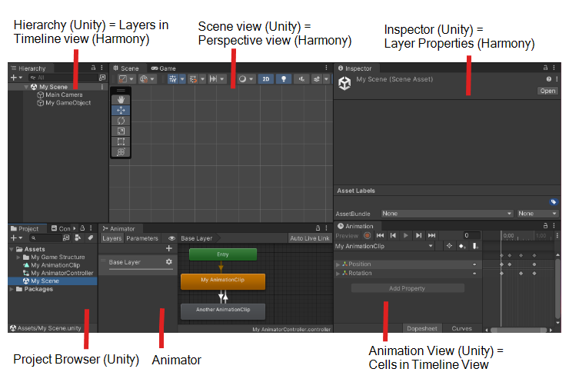Toggle scene audio mute button
Viewport: 569px width, 392px height.
click(x=301, y=79)
